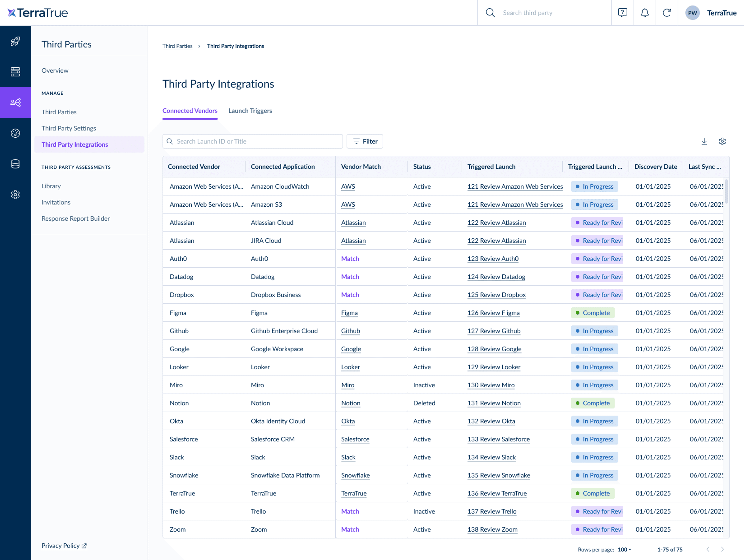Open the rocket Launches icon in sidebar
Screen dimensions: 744x560
(15, 41)
